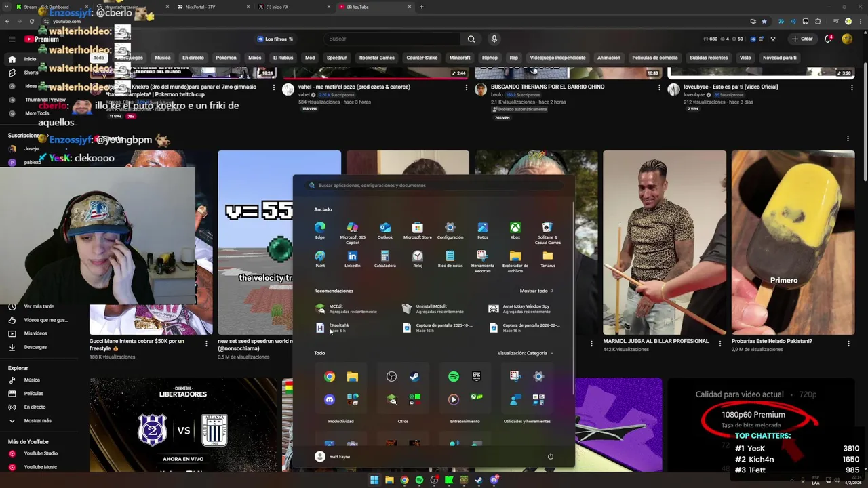Open Helado Pakistani short thumbnail
The image size is (868, 488).
click(x=793, y=243)
